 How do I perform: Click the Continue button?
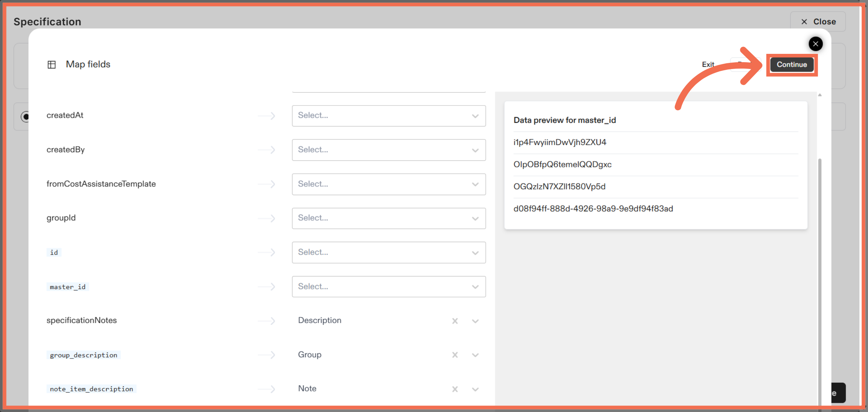[x=792, y=65]
